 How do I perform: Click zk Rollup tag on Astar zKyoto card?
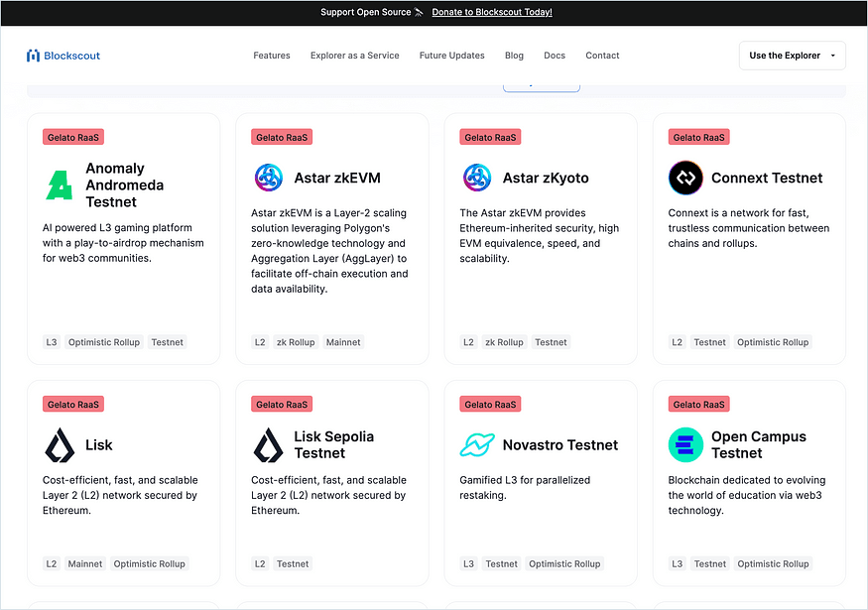(504, 342)
